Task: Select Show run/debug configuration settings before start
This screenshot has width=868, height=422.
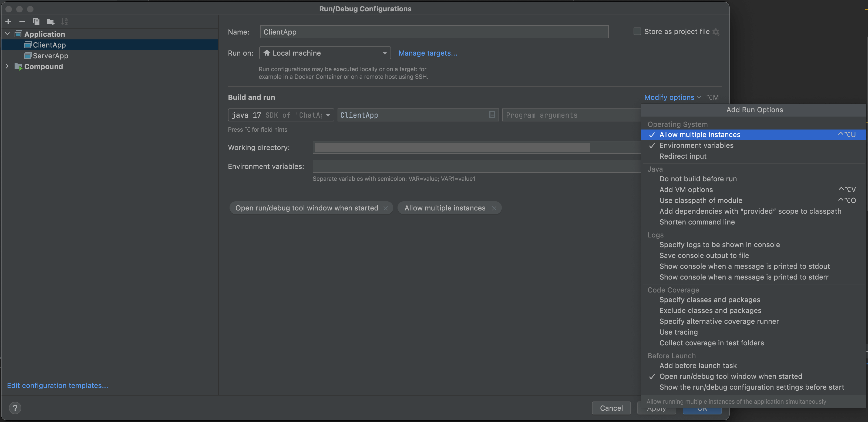Action: point(753,387)
